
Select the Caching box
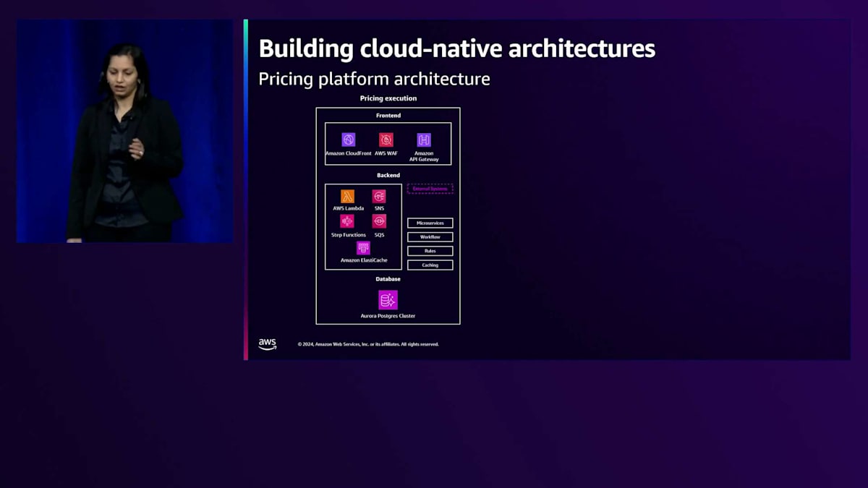click(x=430, y=265)
